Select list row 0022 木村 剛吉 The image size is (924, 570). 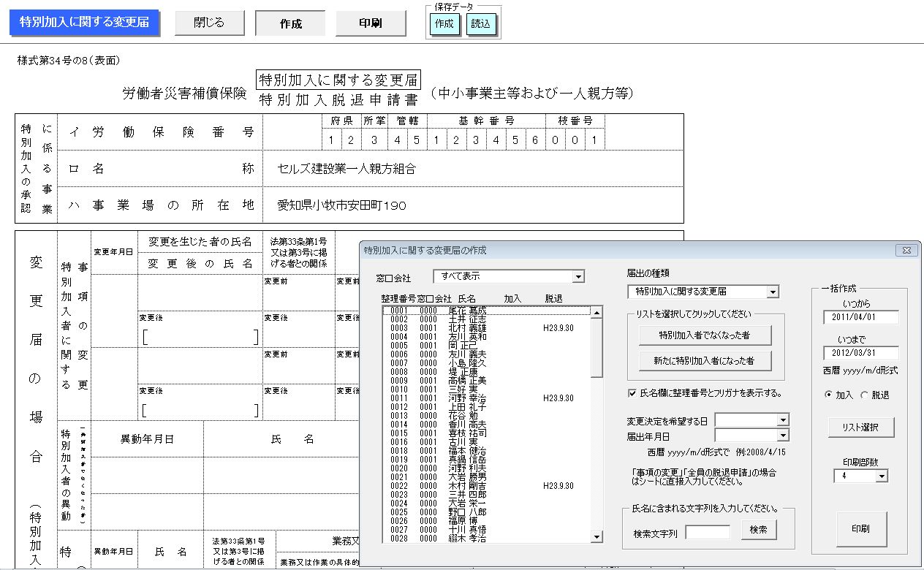486,486
